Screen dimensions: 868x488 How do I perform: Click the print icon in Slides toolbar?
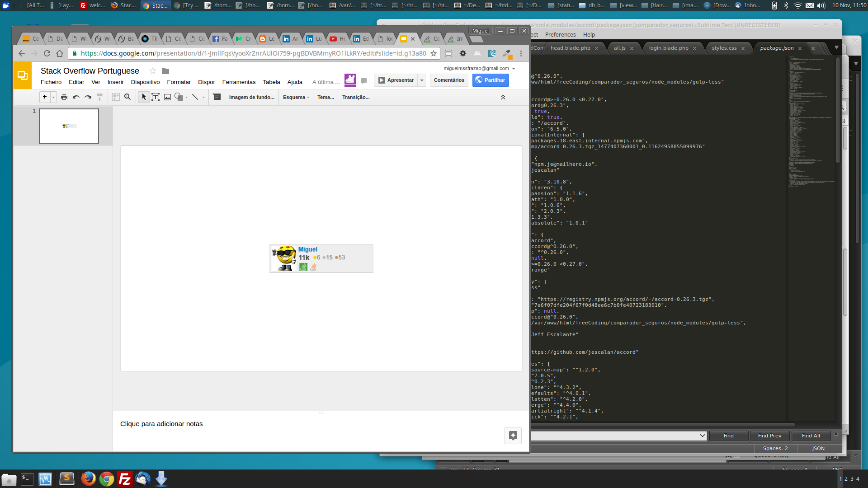64,97
